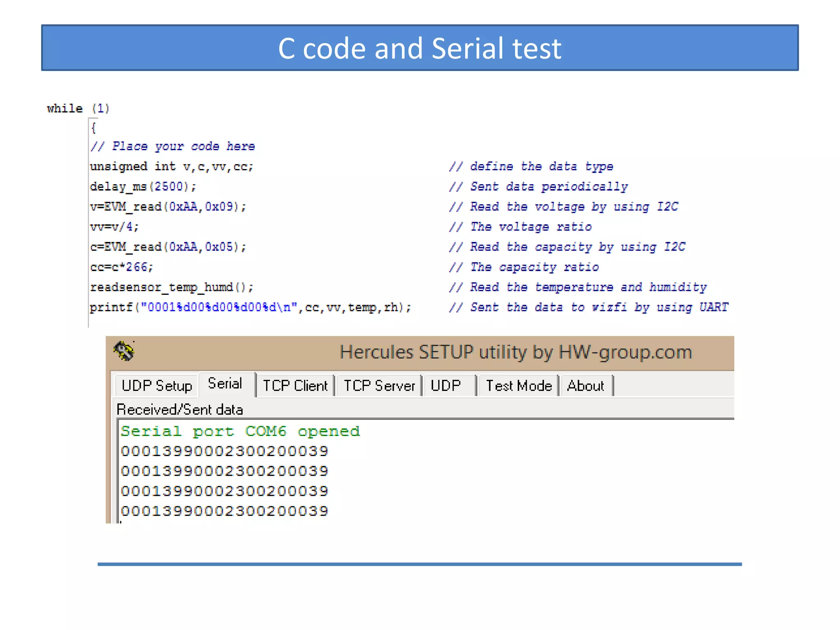Screen dimensions: 840x630
Task: Click the 'Place your code here' comment
Action: tap(173, 146)
